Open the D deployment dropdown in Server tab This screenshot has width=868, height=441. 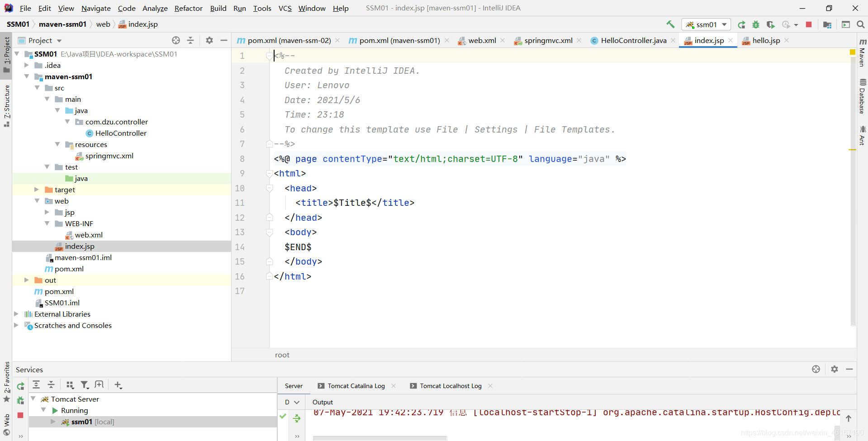click(292, 402)
